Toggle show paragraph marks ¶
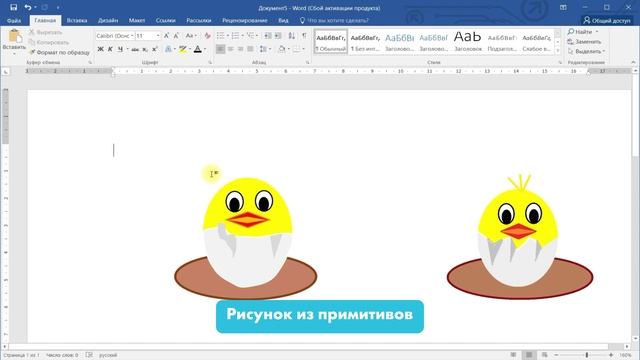The height and width of the screenshot is (360, 640). 304,36
